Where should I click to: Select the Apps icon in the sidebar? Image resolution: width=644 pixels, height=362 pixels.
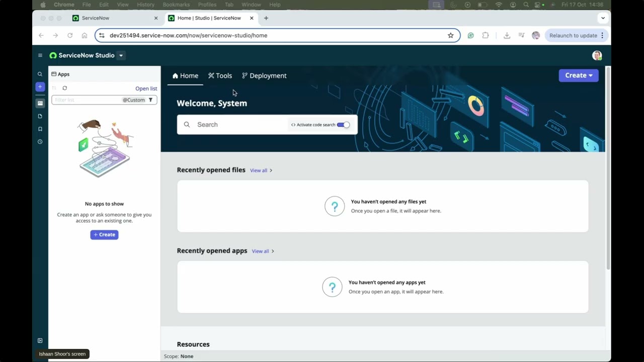coord(40,104)
